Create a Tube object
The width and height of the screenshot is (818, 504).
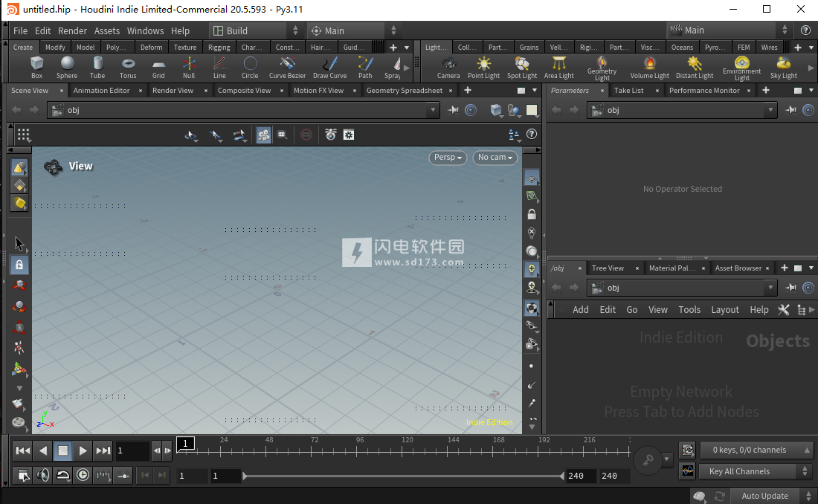coord(97,68)
